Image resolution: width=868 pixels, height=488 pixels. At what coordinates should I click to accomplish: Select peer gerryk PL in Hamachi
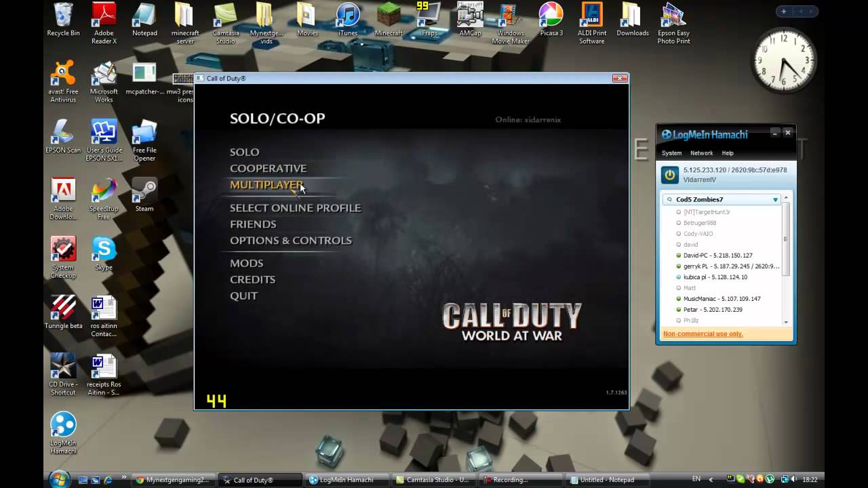pyautogui.click(x=731, y=266)
